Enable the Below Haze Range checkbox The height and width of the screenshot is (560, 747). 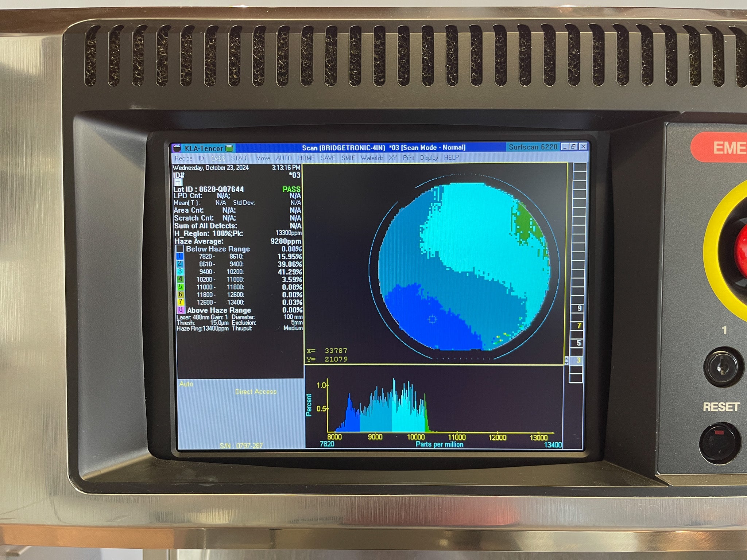click(180, 249)
